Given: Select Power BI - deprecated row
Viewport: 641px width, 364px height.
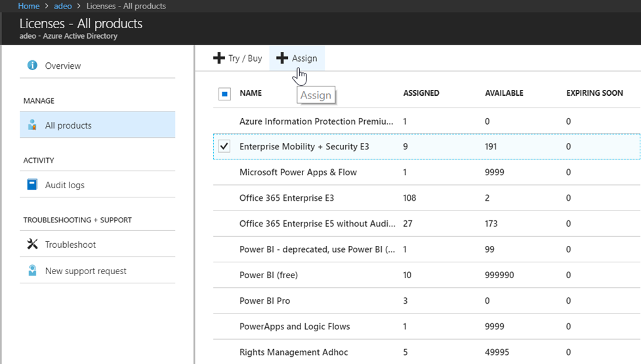Looking at the screenshot, I should click(427, 249).
